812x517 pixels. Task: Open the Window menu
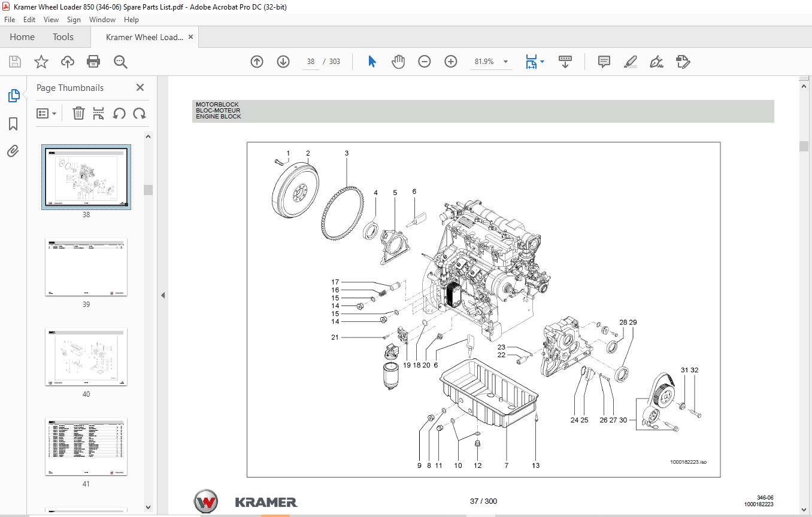[102, 20]
